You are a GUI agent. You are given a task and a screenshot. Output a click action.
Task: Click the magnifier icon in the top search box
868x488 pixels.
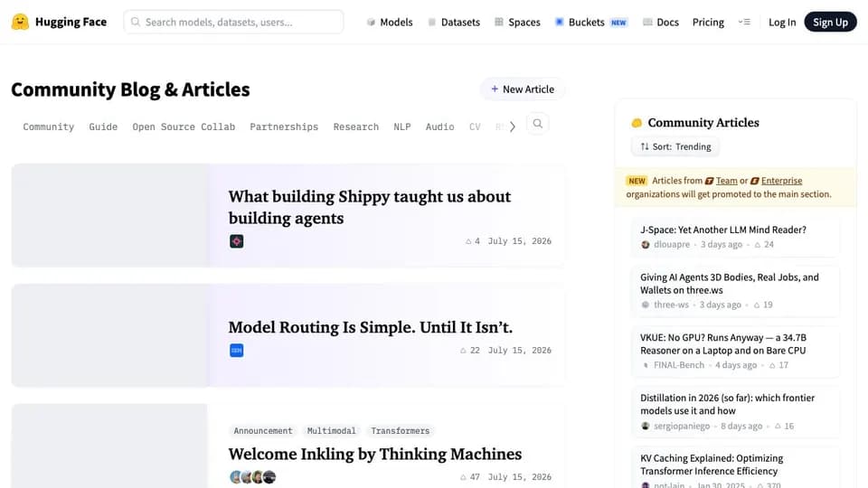(x=135, y=22)
